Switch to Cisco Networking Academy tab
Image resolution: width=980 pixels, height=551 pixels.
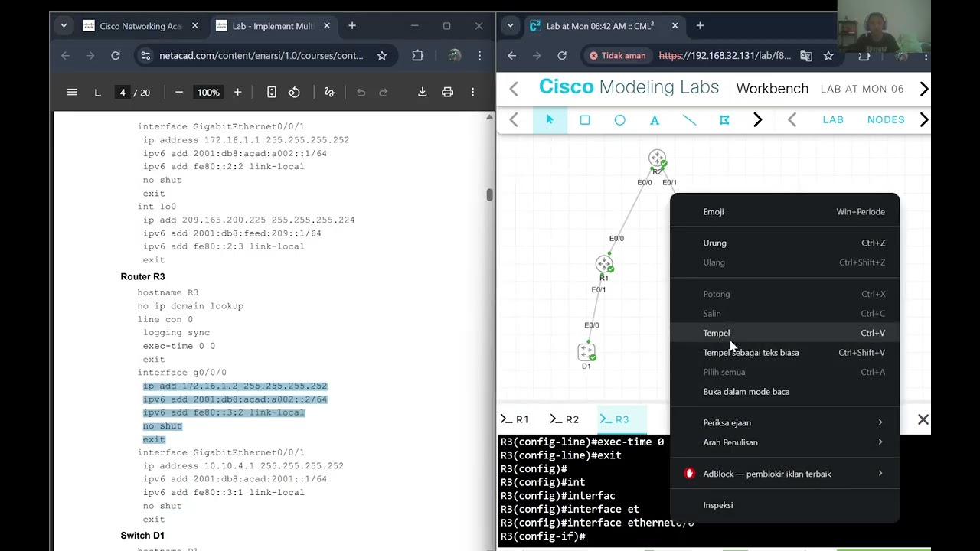pos(142,26)
